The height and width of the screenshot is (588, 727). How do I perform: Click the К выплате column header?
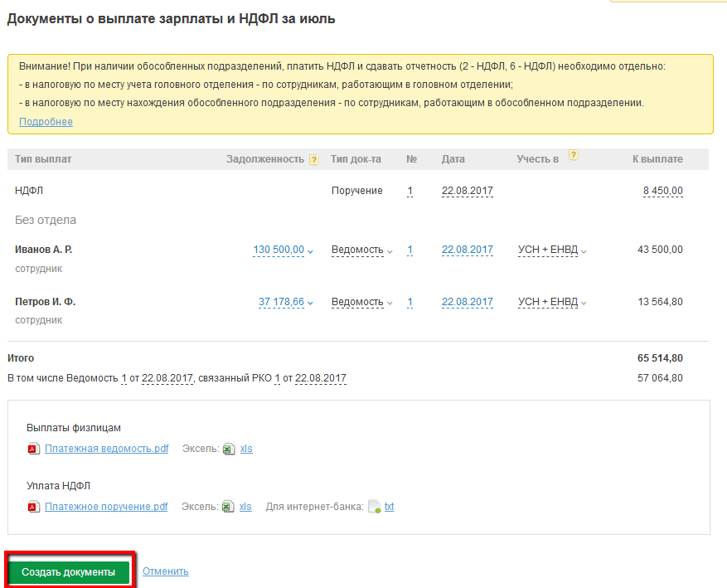pos(657,159)
